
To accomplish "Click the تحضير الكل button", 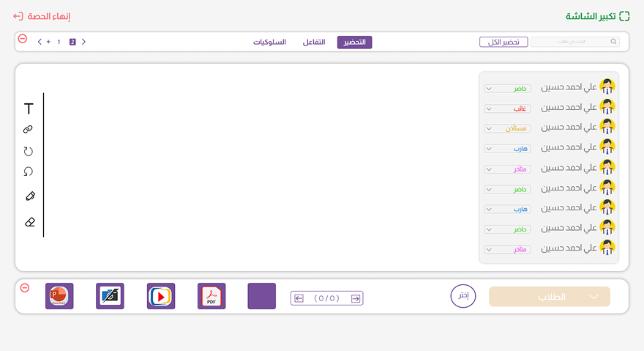I will (x=503, y=43).
